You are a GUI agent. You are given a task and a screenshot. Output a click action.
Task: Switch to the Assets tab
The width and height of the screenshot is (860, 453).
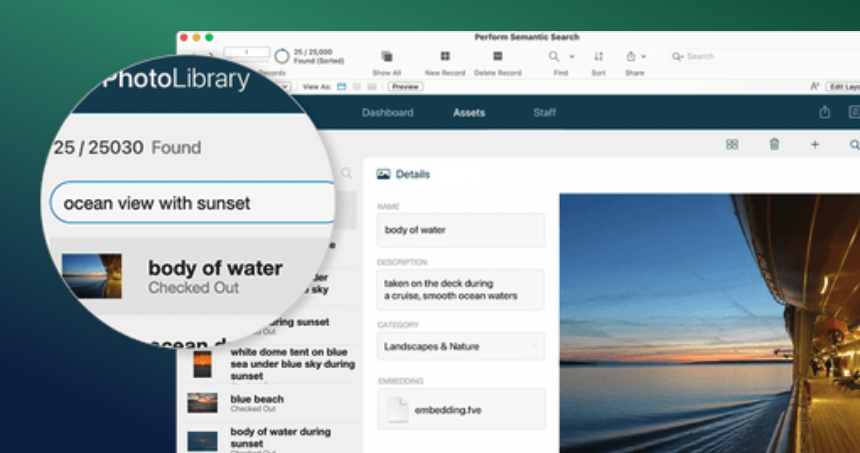(469, 112)
